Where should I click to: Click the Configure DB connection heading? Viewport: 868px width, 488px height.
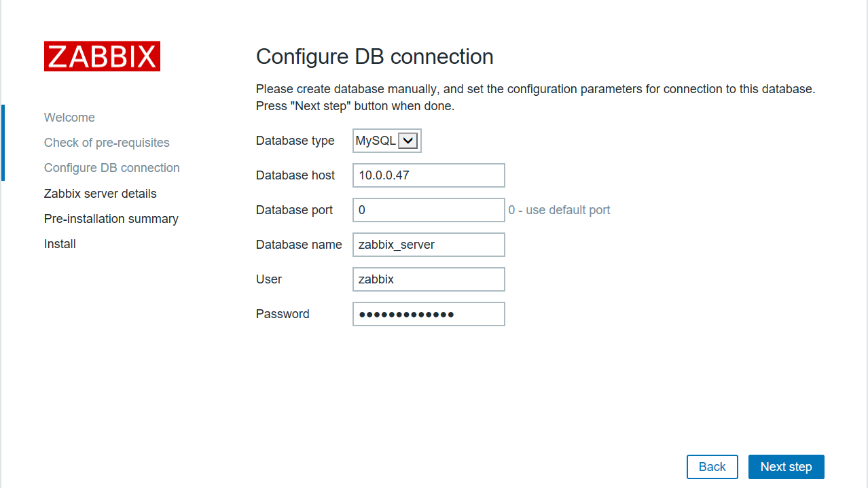coord(375,56)
